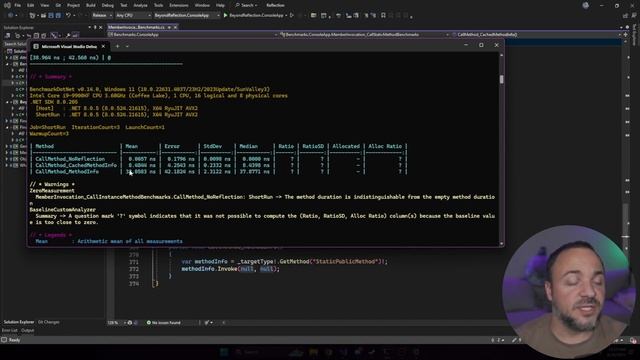Click the No issues found indicator
This screenshot has height=360, width=640.
pyautogui.click(x=163, y=322)
